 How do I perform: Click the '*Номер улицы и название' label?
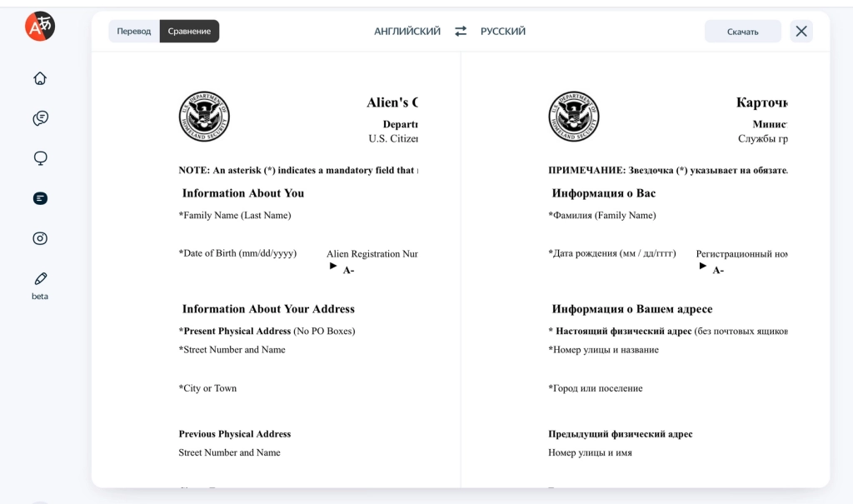[603, 349]
